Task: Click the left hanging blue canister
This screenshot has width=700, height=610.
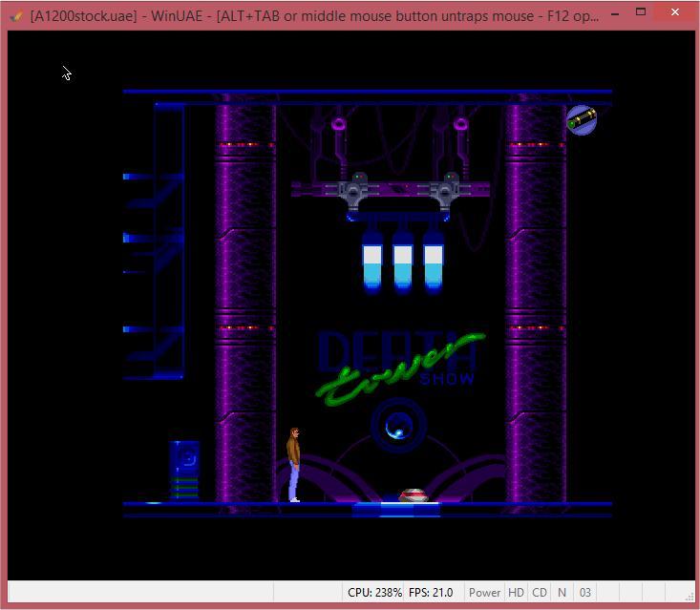Action: [371, 262]
